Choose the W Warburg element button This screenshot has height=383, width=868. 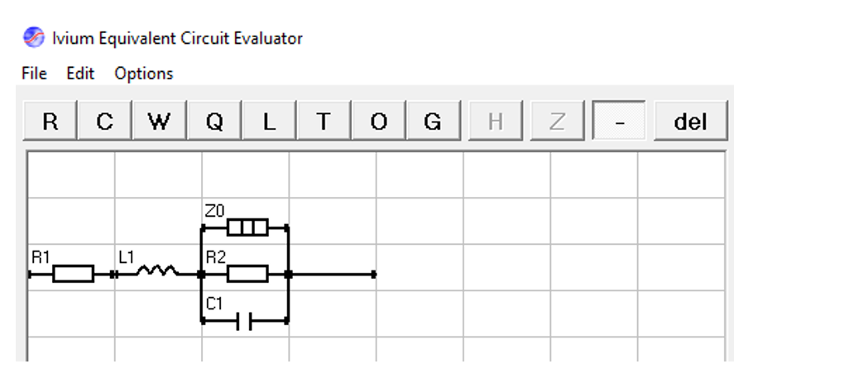pos(160,121)
